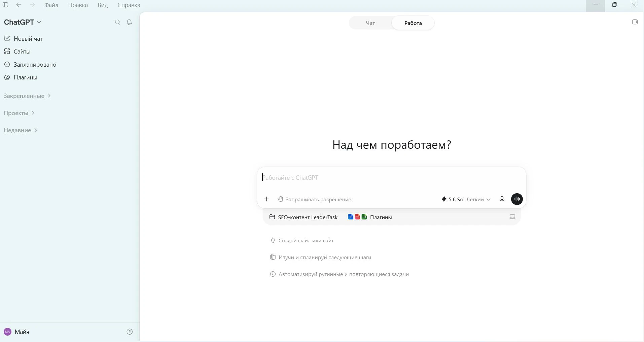Choose Автоматизируй рутинные и повторяющиеся задачи
The height and width of the screenshot is (342, 644).
pyautogui.click(x=339, y=274)
